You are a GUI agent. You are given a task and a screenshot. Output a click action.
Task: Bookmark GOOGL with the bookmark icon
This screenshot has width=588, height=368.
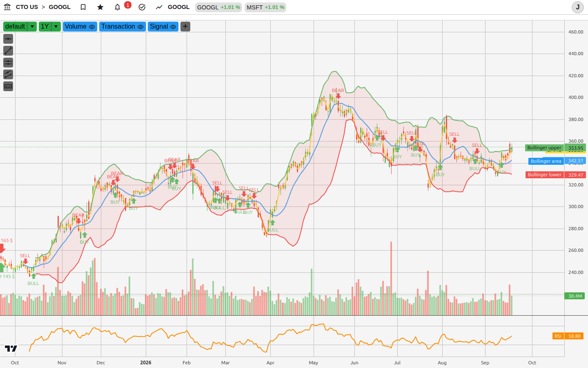pos(83,7)
